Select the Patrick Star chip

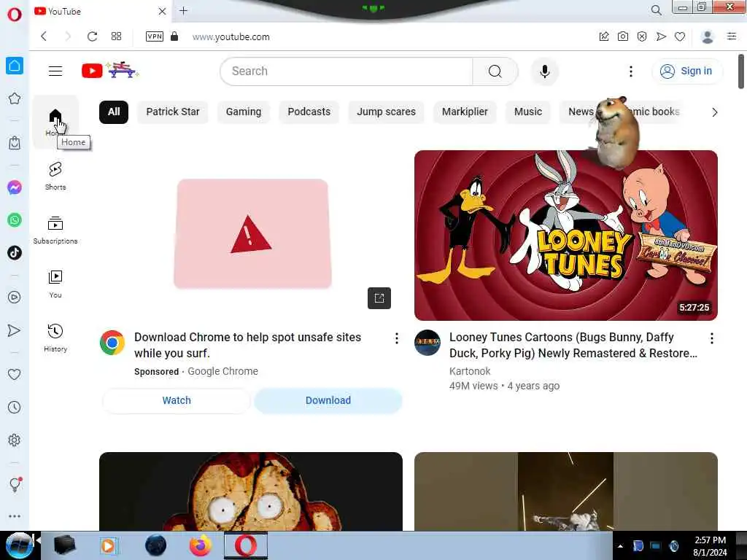(x=172, y=112)
